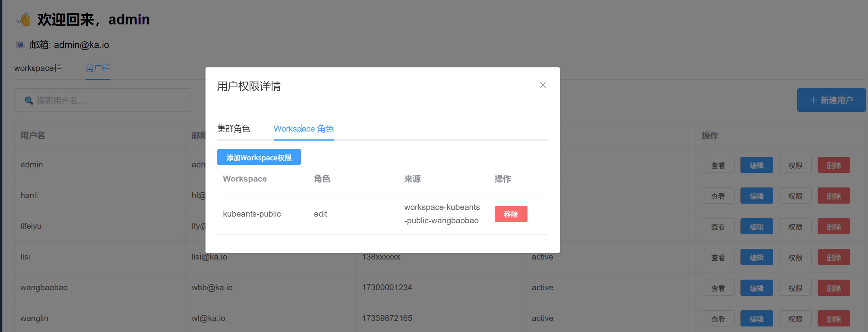Image resolution: width=868 pixels, height=332 pixels.
Task: Click the 添加Workspace权限 button
Action: coord(259,157)
